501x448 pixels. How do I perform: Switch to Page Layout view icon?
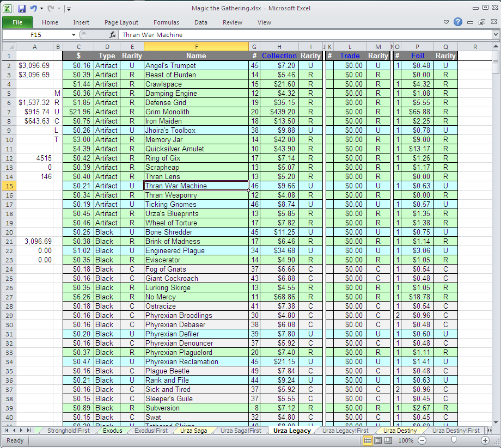pyautogui.click(x=378, y=440)
